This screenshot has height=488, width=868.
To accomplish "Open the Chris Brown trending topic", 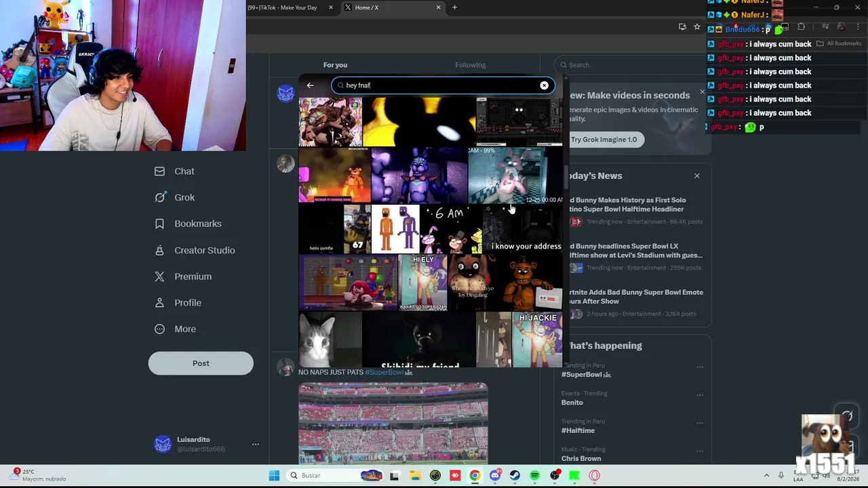I will 580,459.
